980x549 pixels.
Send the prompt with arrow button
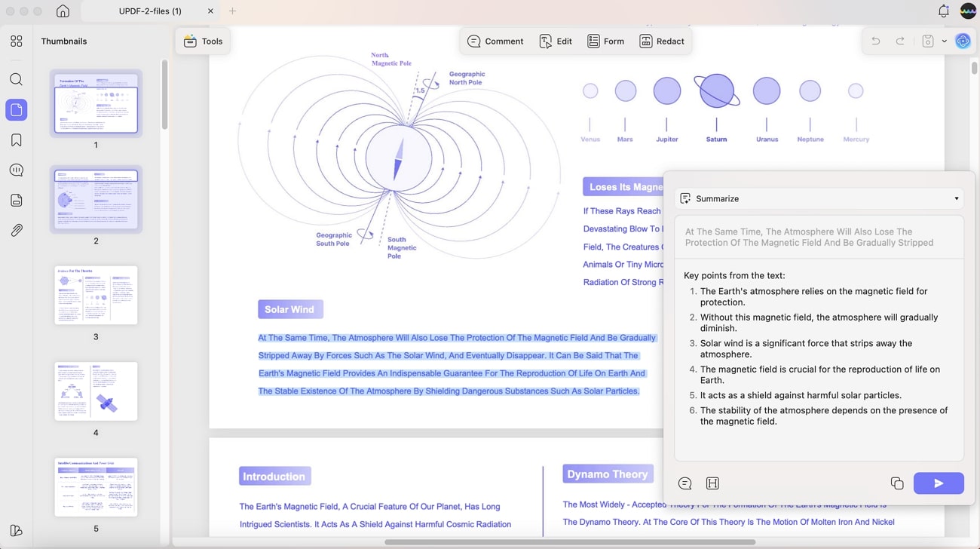(939, 483)
